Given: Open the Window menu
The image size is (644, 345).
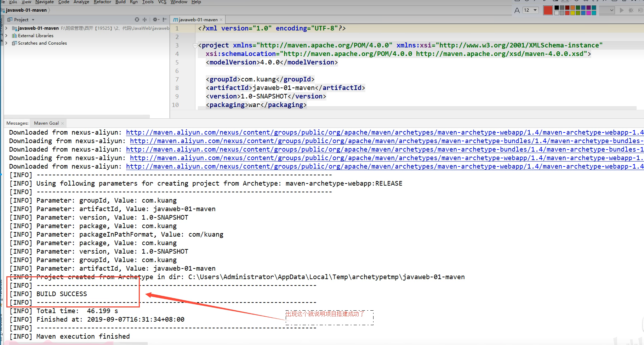Looking at the screenshot, I should click(179, 2).
